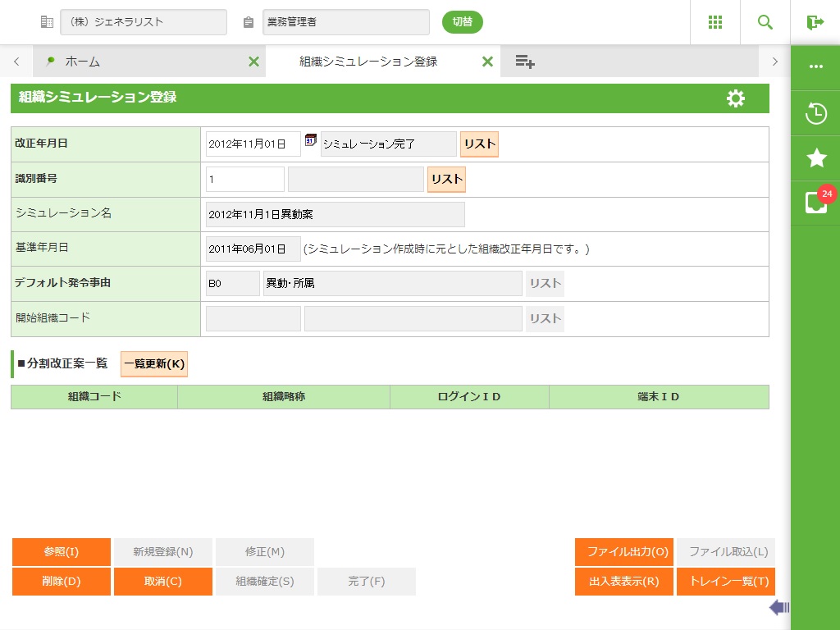The width and height of the screenshot is (840, 630).
Task: Click the magnifier search icon
Action: [x=765, y=22]
